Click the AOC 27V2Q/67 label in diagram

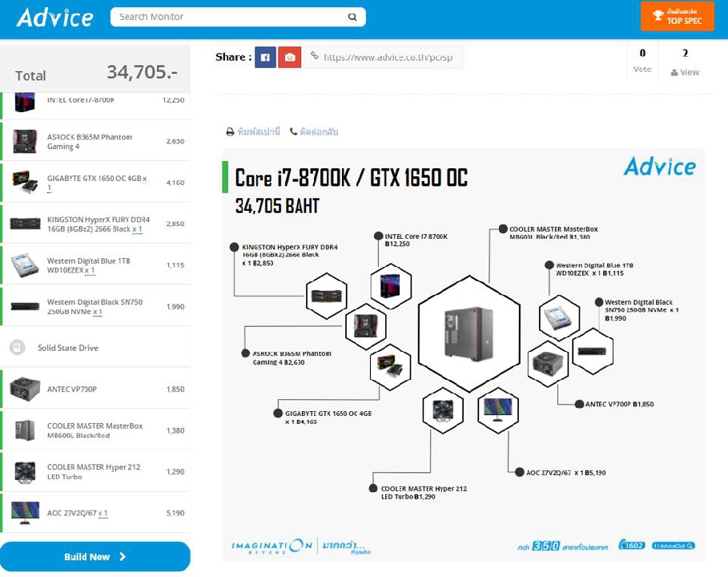[565, 473]
